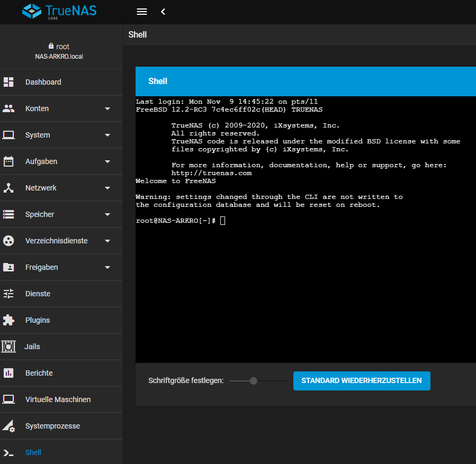Open the Speicher menu label
Viewport: 476px width, 464px height.
pos(40,214)
